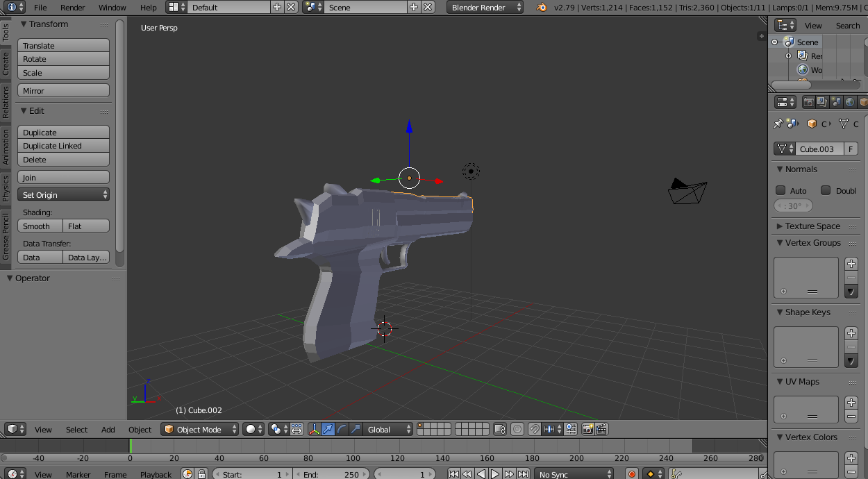Screen dimensions: 868x479
Task: Toggle automatic keyframe record button
Action: click(x=632, y=474)
